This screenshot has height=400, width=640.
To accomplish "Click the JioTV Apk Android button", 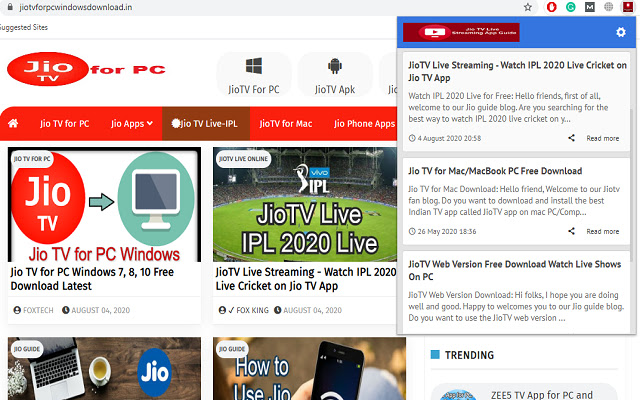I will tap(334, 75).
